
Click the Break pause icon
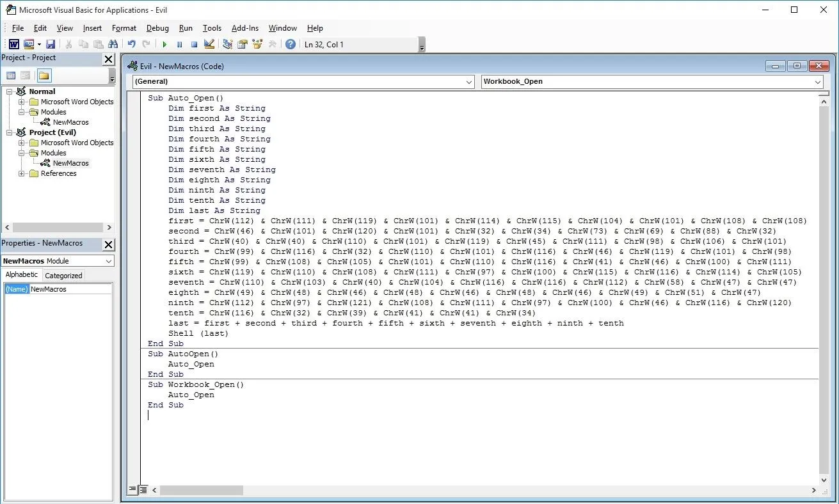[x=179, y=44]
